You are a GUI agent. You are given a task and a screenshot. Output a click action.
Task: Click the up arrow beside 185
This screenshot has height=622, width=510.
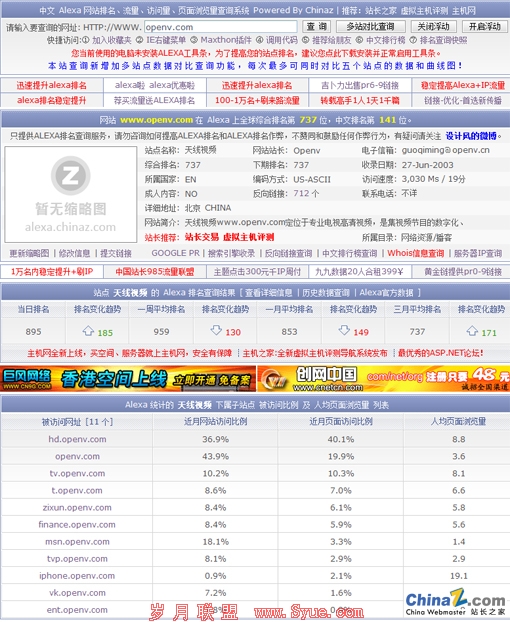[88, 331]
